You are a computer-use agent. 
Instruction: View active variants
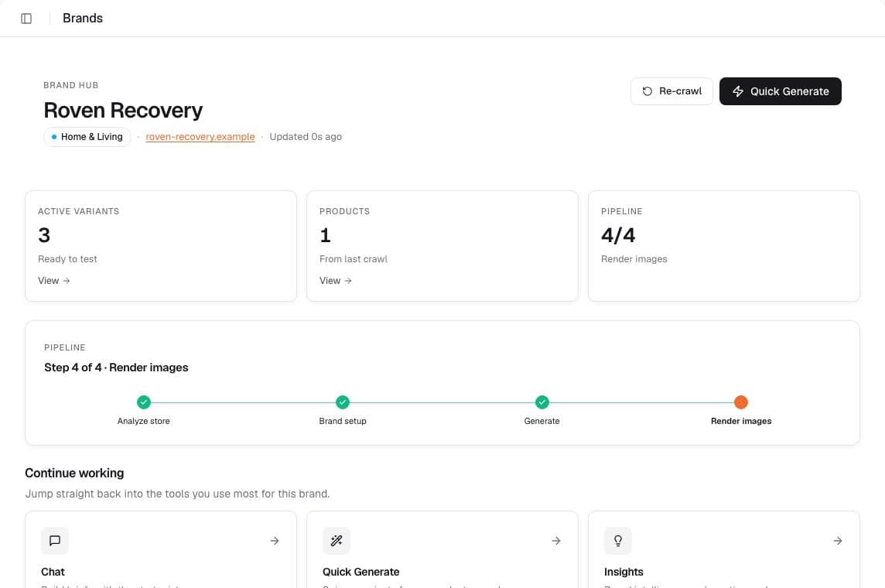53,280
